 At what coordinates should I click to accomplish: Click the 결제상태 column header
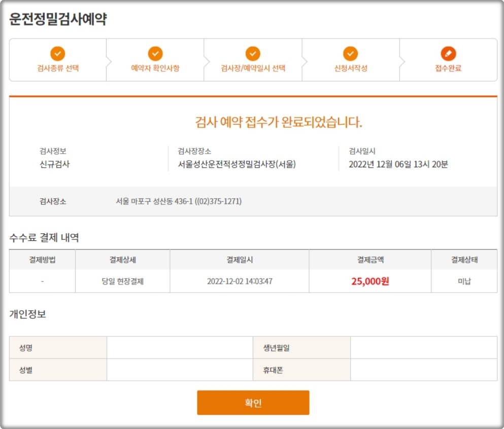pos(464,260)
